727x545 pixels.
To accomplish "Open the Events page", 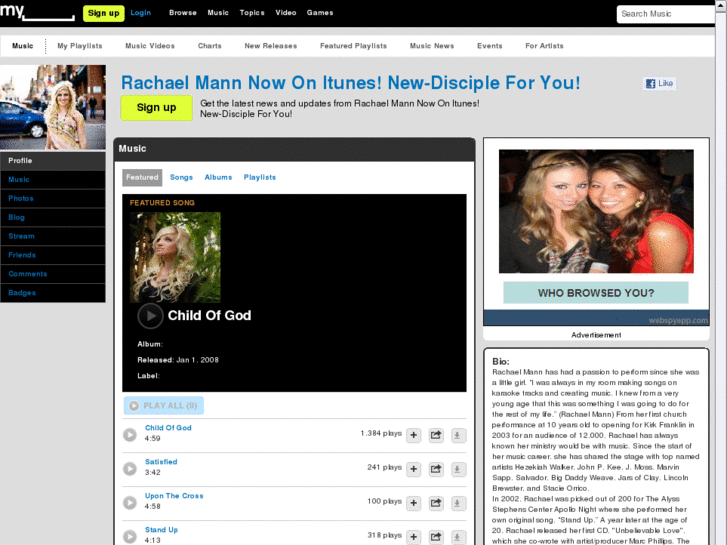I will (490, 46).
